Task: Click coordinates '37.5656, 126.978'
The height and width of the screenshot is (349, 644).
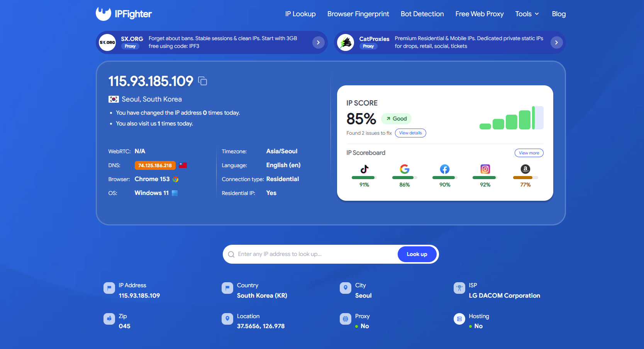Action: pyautogui.click(x=261, y=326)
